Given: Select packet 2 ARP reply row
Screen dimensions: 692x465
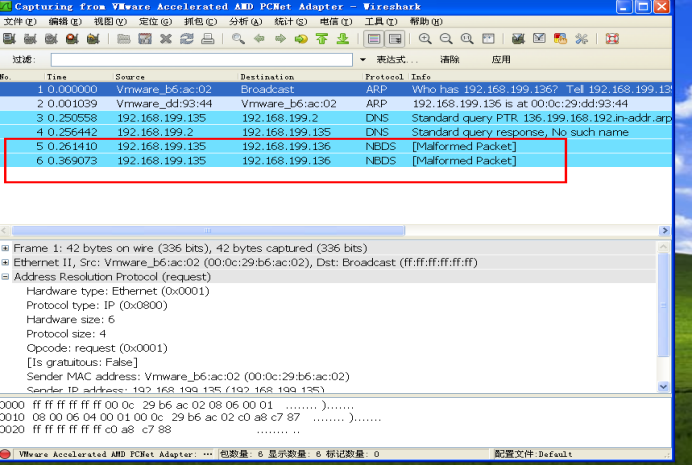Looking at the screenshot, I should coord(336,104).
